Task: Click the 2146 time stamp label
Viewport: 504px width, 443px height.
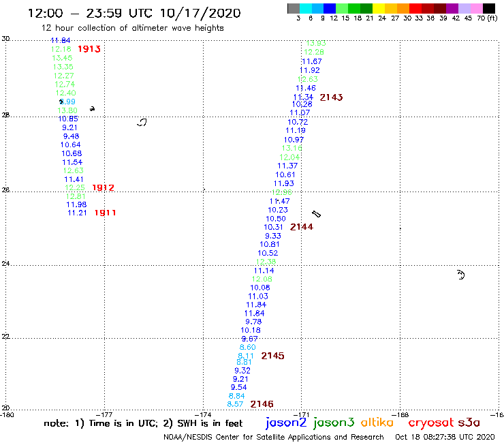Action: tap(262, 404)
